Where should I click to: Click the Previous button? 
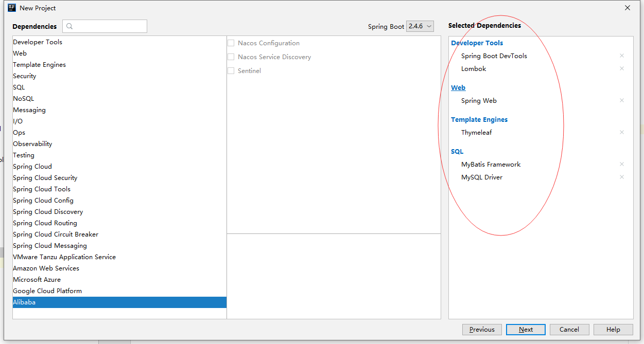482,330
